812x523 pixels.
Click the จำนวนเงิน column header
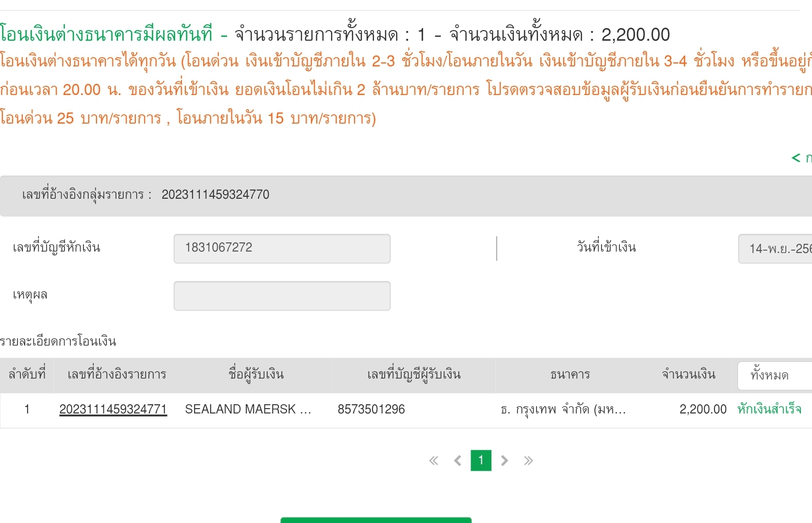point(689,375)
